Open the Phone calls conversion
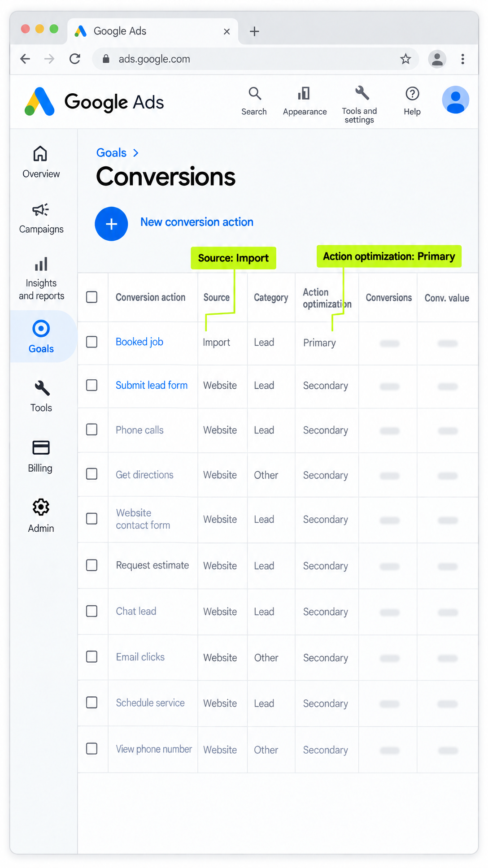Screen dimensions: 488x868 click(x=139, y=430)
